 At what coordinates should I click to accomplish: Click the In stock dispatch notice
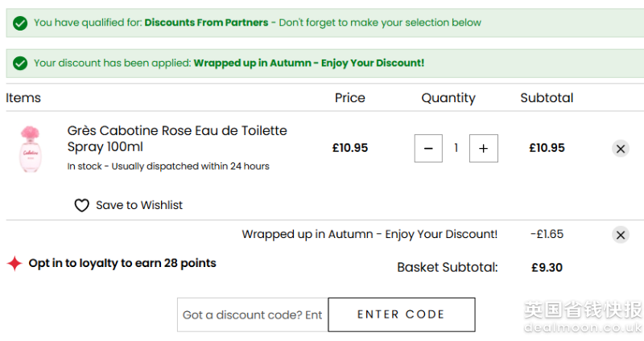(167, 166)
